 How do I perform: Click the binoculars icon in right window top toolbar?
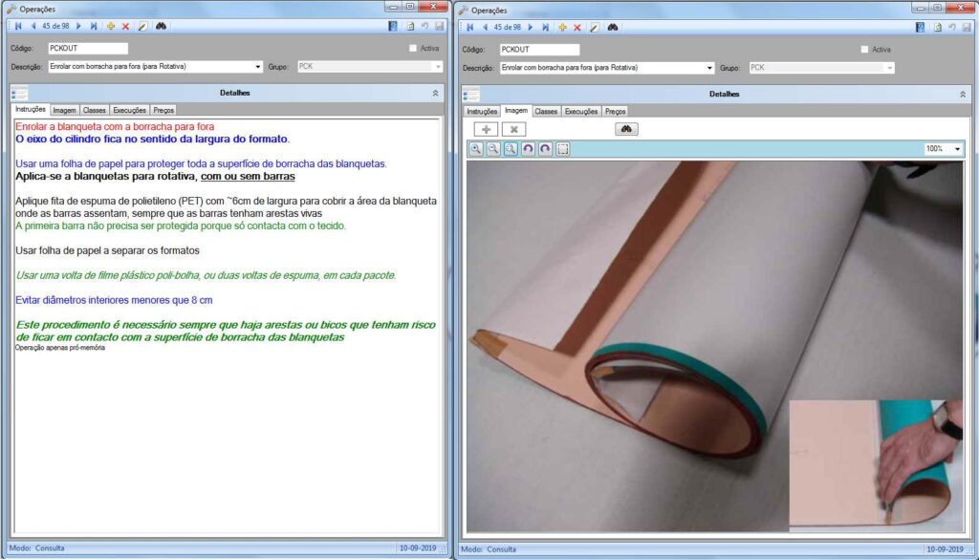[x=613, y=28]
